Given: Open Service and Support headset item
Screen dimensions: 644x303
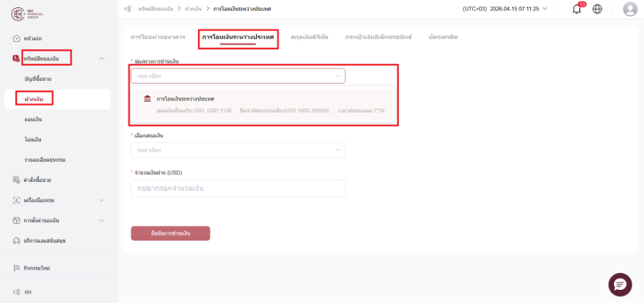Looking at the screenshot, I should click(x=39, y=241).
